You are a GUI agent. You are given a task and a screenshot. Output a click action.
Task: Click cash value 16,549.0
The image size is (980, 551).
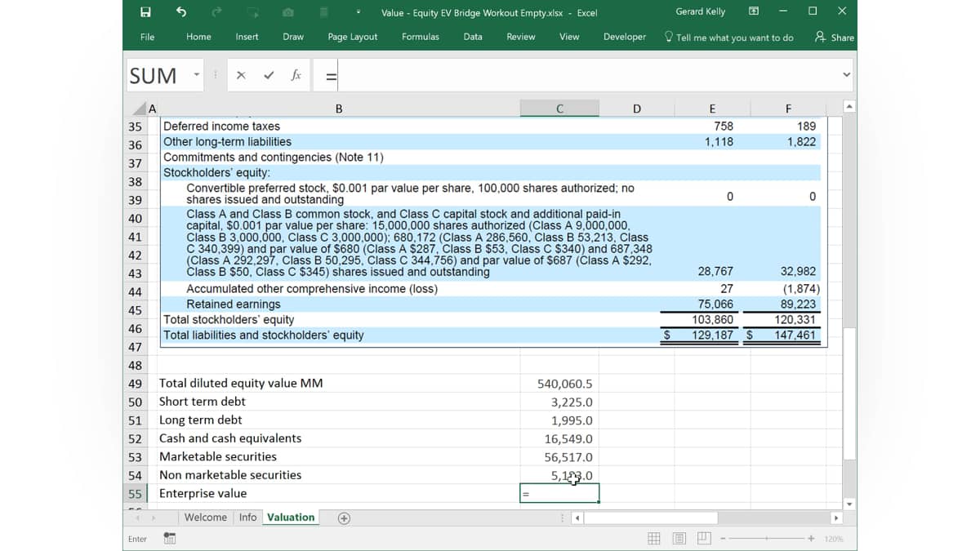click(x=559, y=439)
